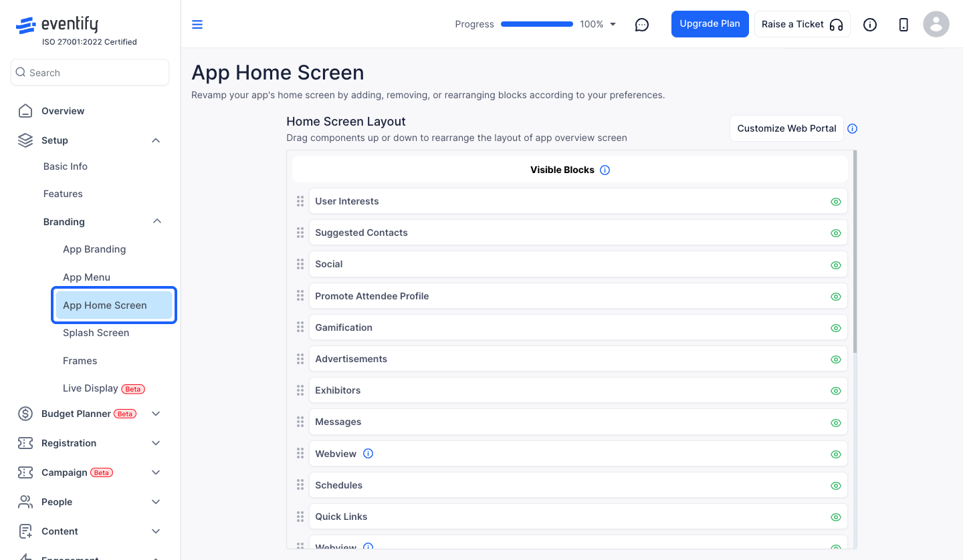This screenshot has height=560, width=963.
Task: Click the progress bar in header
Action: pos(537,24)
